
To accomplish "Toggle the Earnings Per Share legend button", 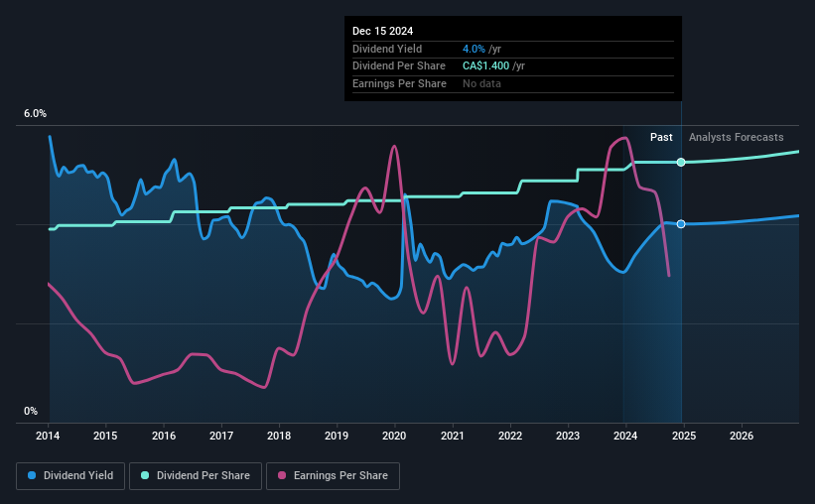I will pyautogui.click(x=333, y=476).
